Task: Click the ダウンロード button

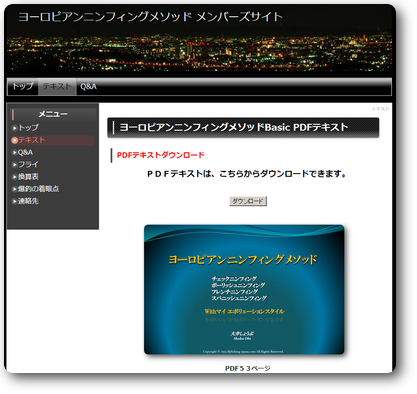Action: click(x=248, y=201)
